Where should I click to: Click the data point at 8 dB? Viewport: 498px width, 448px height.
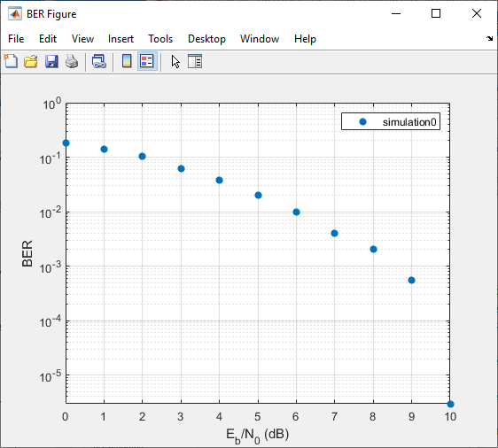(374, 249)
